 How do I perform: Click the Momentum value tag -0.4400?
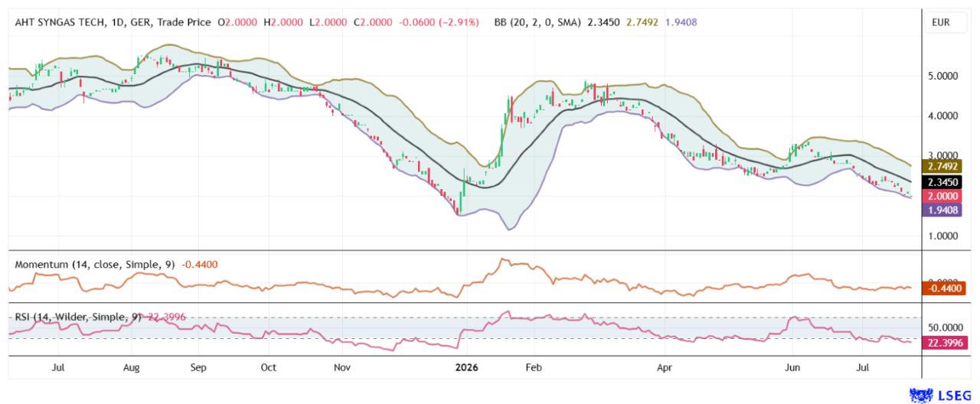coord(942,289)
